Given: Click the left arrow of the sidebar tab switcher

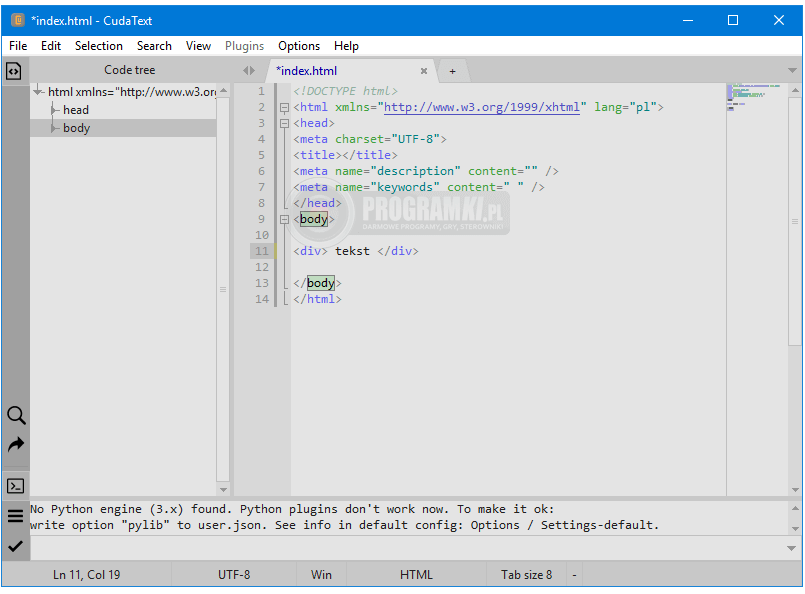Looking at the screenshot, I should (x=245, y=70).
